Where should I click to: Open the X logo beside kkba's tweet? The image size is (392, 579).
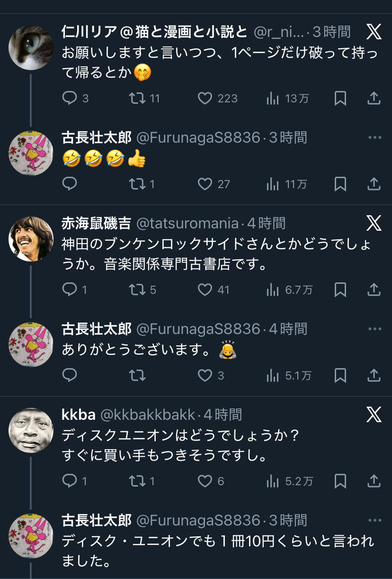pyautogui.click(x=374, y=415)
